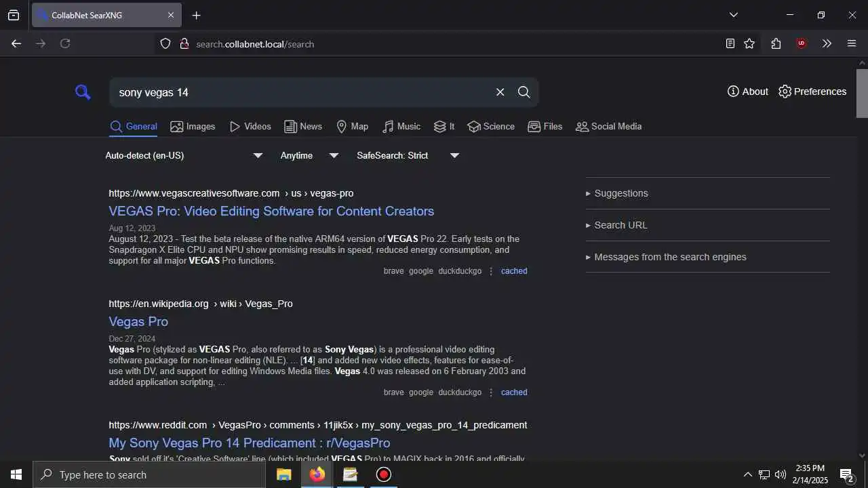This screenshot has width=868, height=488.
Task: Expand the Suggestions section
Action: (x=617, y=193)
